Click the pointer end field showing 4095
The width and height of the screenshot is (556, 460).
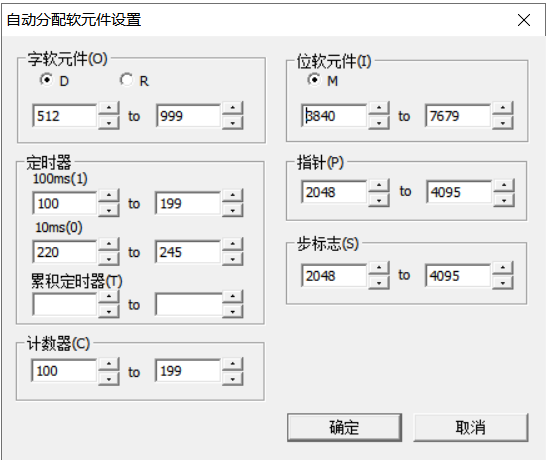459,192
